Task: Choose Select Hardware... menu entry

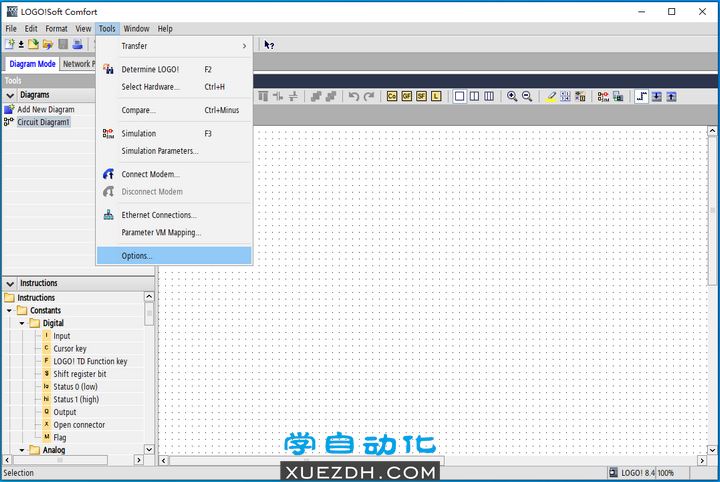Action: tap(174, 87)
